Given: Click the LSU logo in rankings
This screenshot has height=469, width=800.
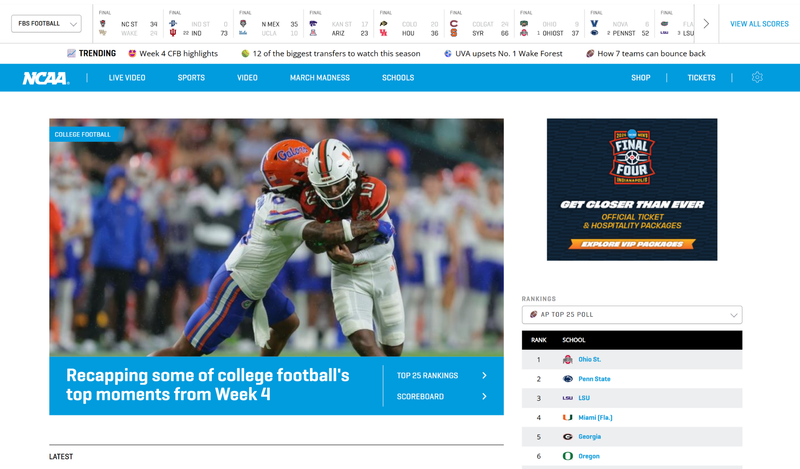Looking at the screenshot, I should (567, 398).
